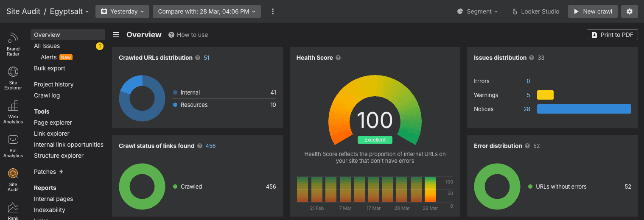
Task: Open All Issues in the left menu
Action: (x=47, y=46)
